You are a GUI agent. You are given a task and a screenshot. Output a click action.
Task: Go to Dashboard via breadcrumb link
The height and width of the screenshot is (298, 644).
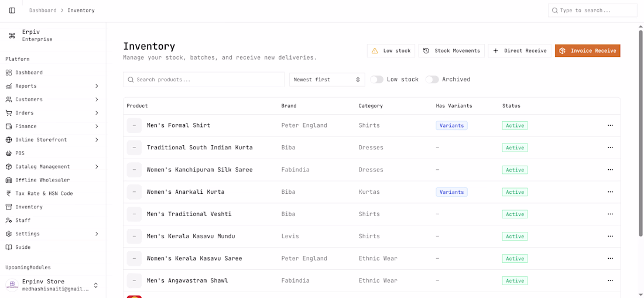pyautogui.click(x=43, y=11)
